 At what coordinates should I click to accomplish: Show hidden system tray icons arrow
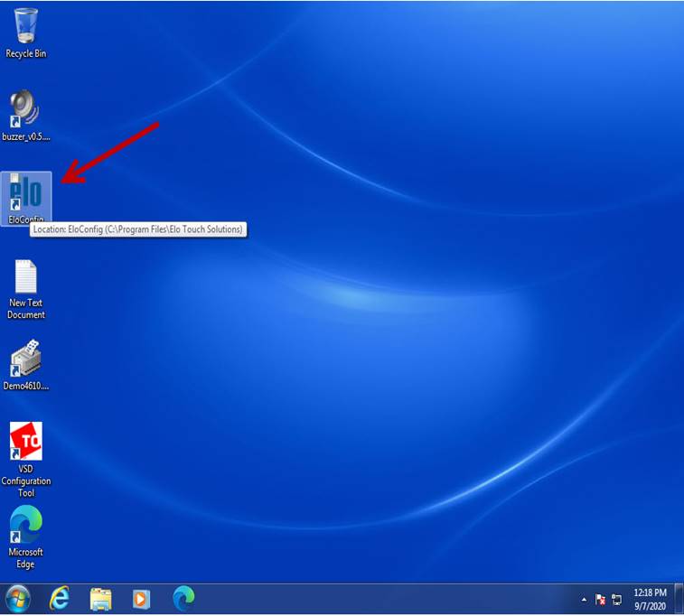point(584,599)
